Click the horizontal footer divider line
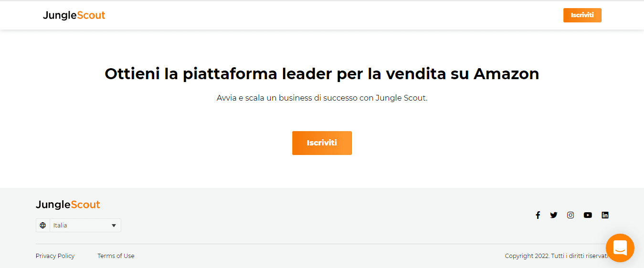Image resolution: width=644 pixels, height=268 pixels. pos(322,244)
